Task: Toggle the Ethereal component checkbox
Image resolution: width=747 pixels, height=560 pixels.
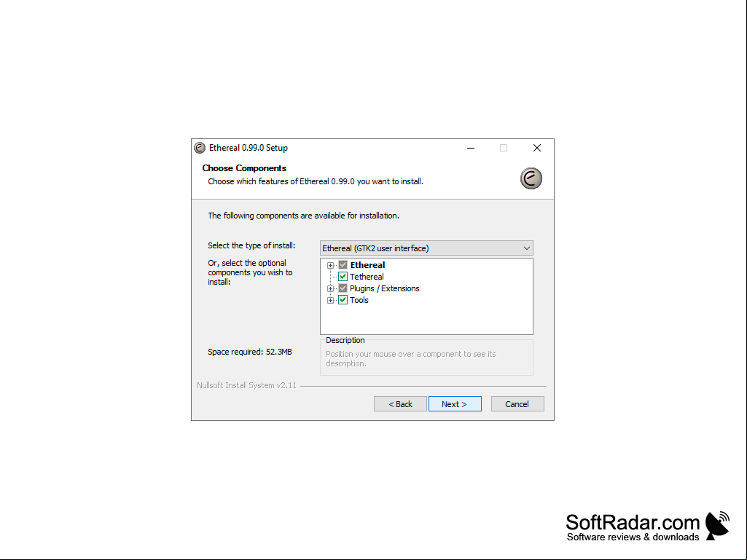Action: click(x=343, y=265)
